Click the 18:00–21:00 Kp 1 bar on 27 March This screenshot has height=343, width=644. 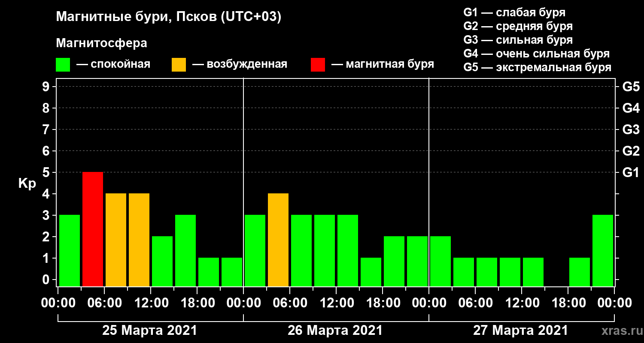(x=580, y=272)
